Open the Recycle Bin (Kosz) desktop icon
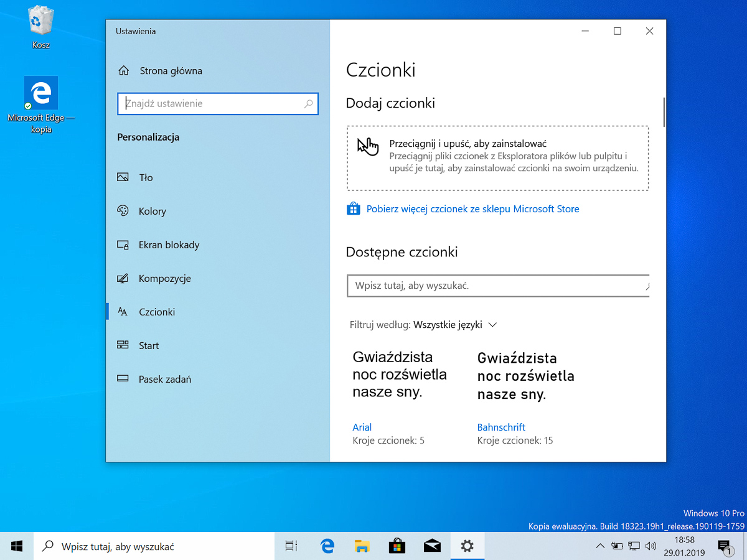 40,27
